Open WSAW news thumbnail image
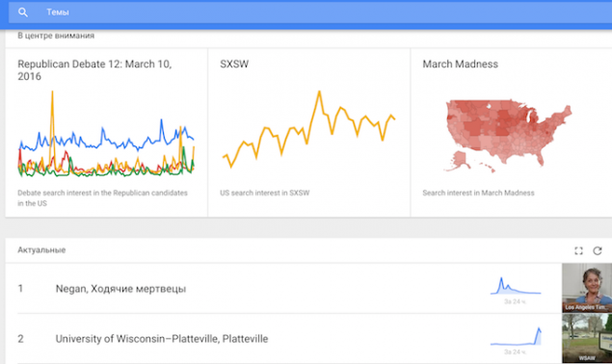 [x=587, y=338]
